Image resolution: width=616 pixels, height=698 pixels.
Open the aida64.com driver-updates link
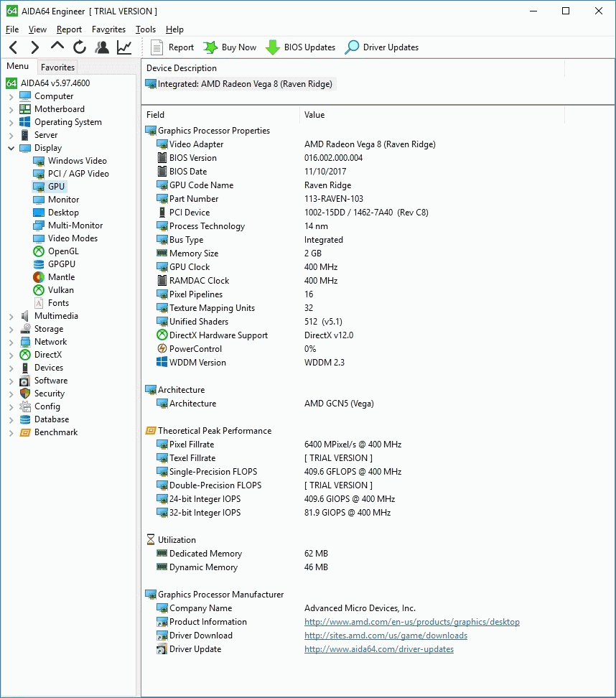(379, 649)
